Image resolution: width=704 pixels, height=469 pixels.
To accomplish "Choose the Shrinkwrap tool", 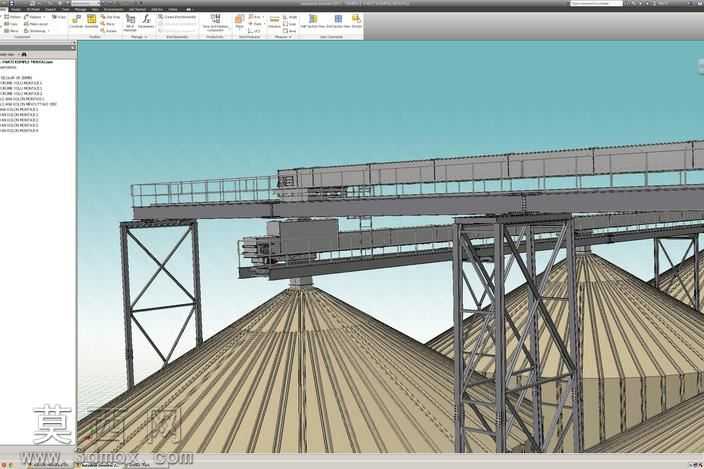I will click(x=35, y=31).
